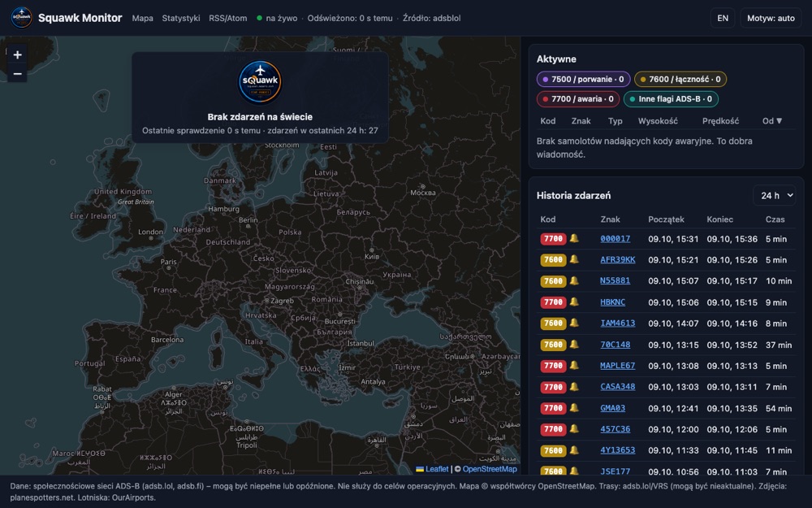
Task: Sort active table by Wysokość column
Action: [658, 121]
